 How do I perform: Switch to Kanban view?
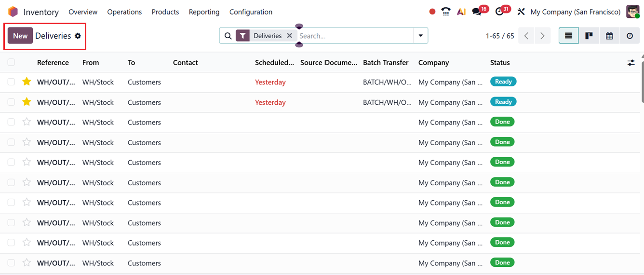589,36
